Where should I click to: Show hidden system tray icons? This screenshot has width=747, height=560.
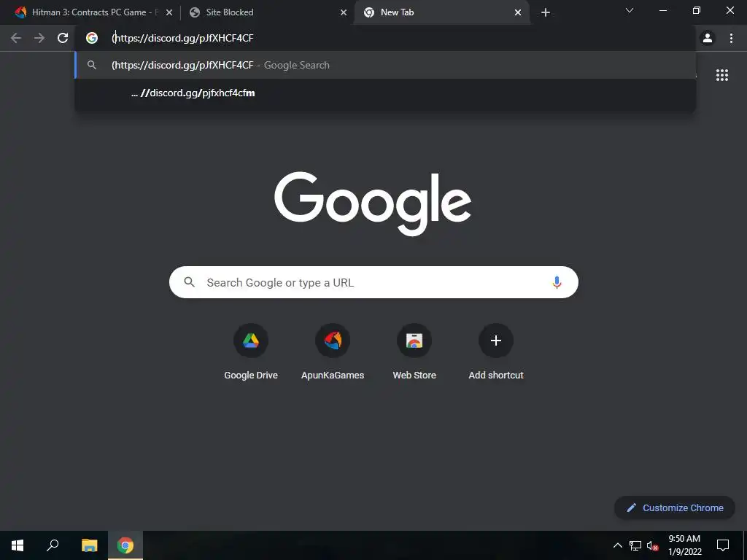pyautogui.click(x=617, y=545)
